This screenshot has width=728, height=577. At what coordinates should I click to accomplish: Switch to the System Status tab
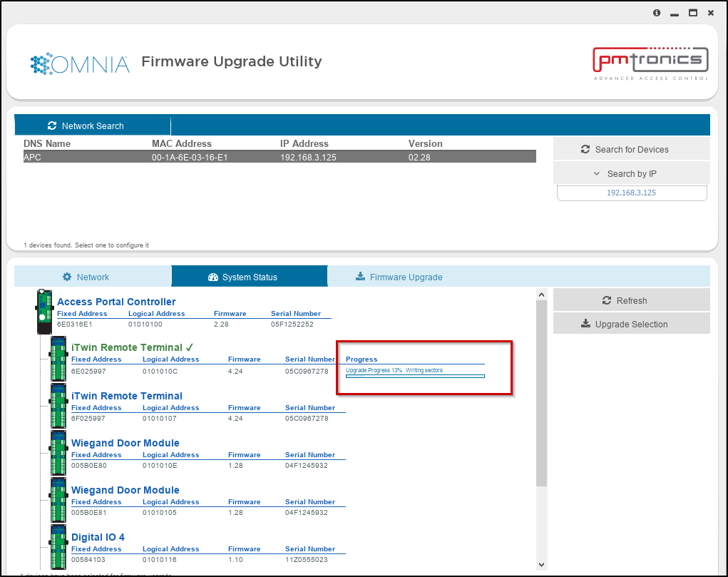250,277
